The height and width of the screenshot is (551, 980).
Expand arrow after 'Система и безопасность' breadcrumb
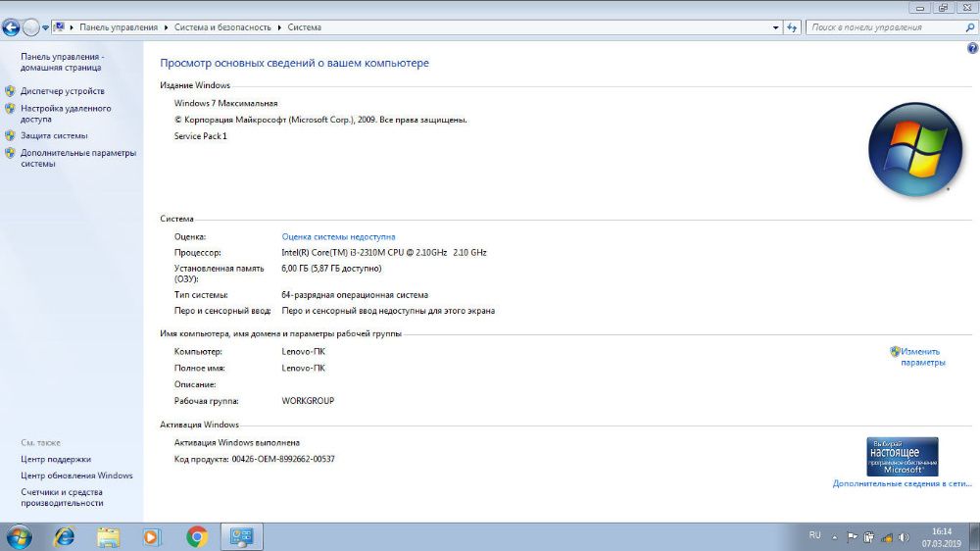(x=279, y=27)
